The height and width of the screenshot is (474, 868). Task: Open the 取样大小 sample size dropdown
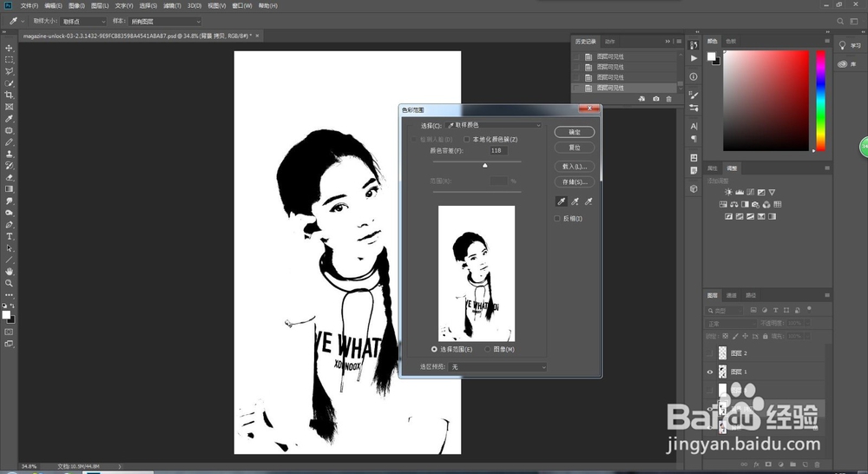coord(83,22)
